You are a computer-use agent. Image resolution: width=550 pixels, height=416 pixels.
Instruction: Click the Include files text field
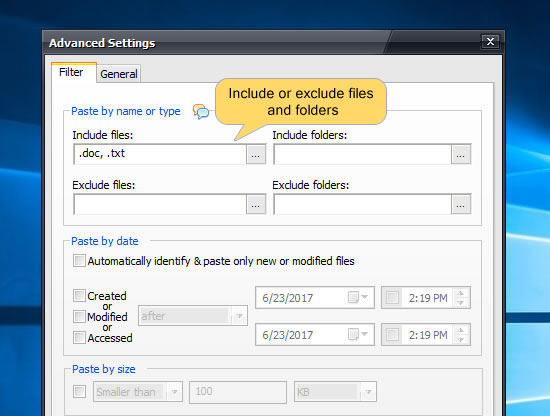point(160,154)
